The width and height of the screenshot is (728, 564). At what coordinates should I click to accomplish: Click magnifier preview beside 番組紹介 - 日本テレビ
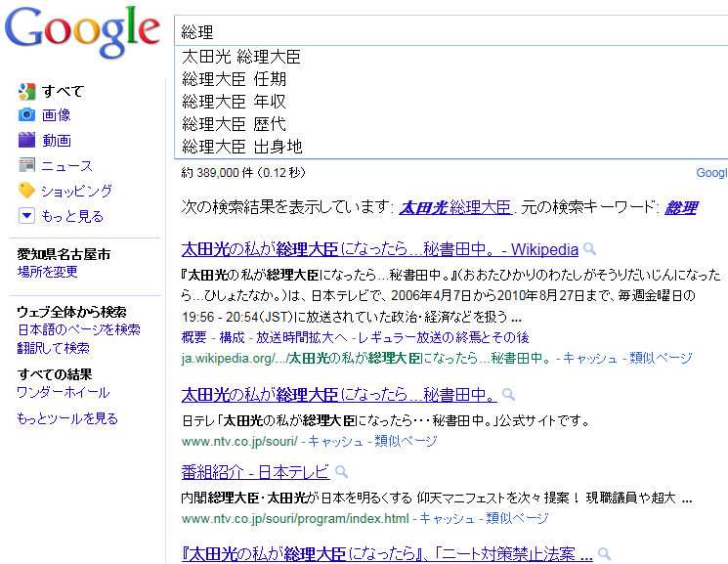click(342, 472)
